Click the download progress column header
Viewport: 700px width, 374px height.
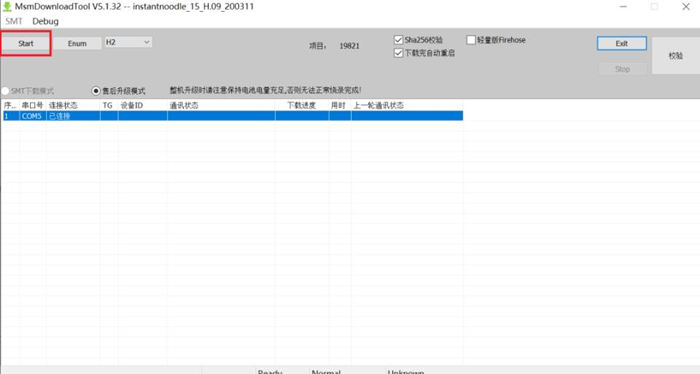[x=302, y=105]
